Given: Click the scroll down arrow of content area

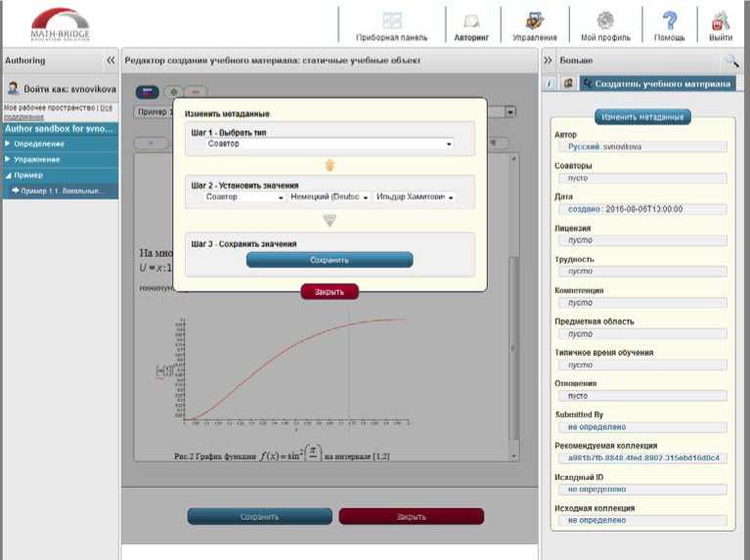Looking at the screenshot, I should point(513,456).
